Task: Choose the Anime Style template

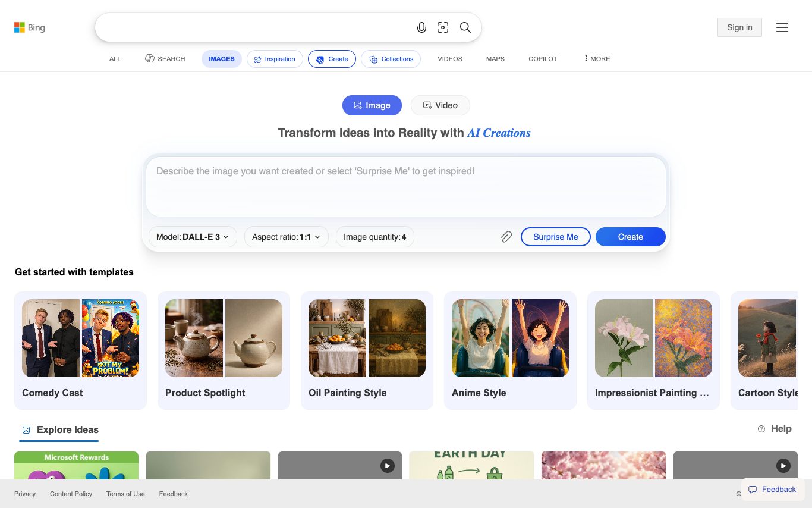Action: point(510,350)
